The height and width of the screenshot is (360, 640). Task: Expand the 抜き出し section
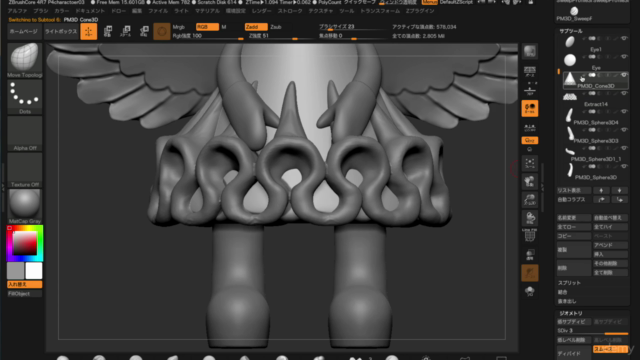[x=567, y=301]
